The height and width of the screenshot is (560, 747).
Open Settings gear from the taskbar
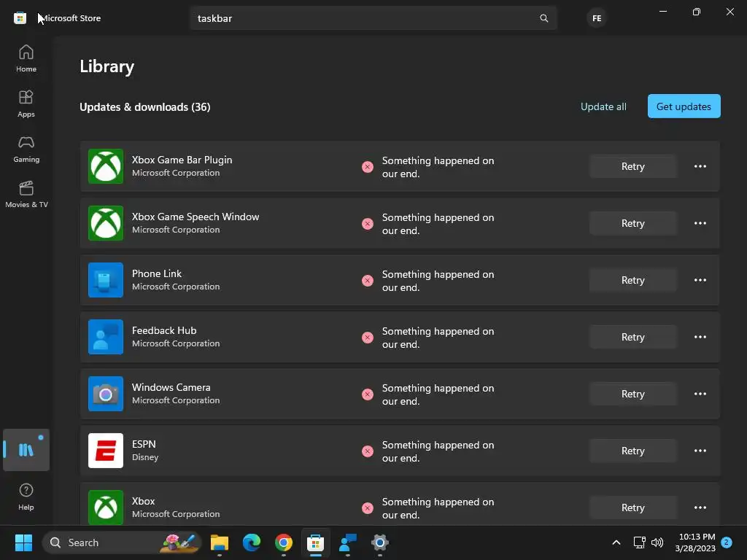(x=379, y=542)
